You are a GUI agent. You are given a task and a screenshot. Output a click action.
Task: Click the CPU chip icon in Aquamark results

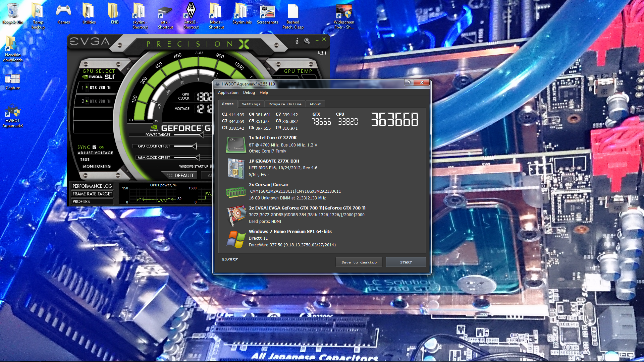tap(236, 144)
